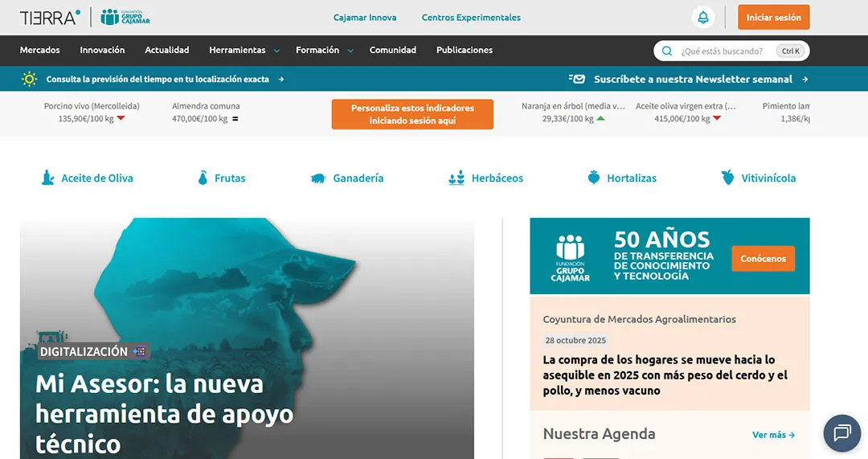Click the 50 AÑOS banner text

pos(663,256)
